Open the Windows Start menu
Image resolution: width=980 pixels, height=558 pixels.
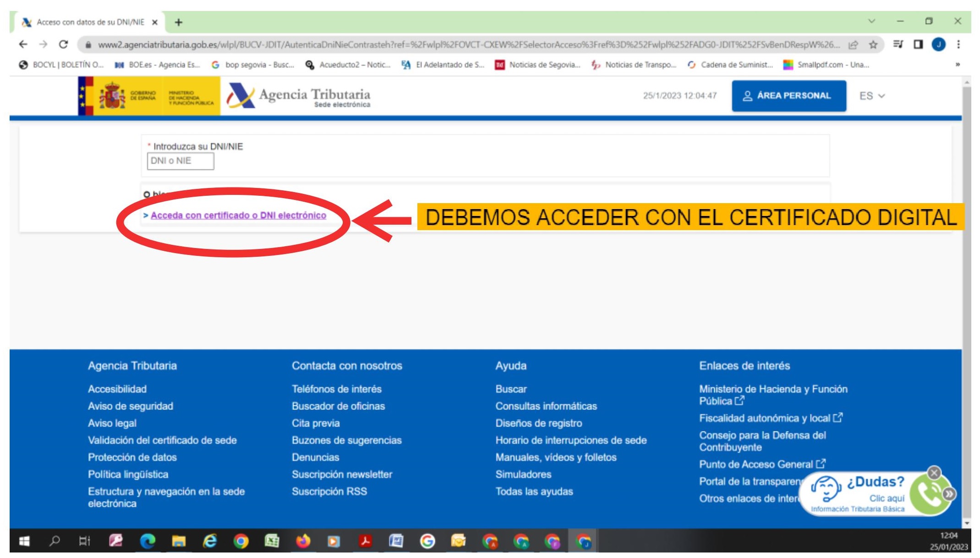pyautogui.click(x=24, y=541)
